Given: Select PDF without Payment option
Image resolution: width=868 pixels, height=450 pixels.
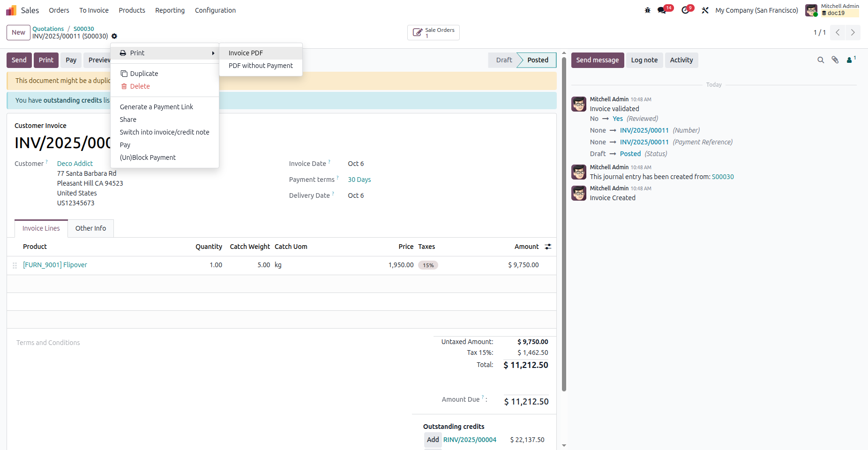Looking at the screenshot, I should pos(261,66).
